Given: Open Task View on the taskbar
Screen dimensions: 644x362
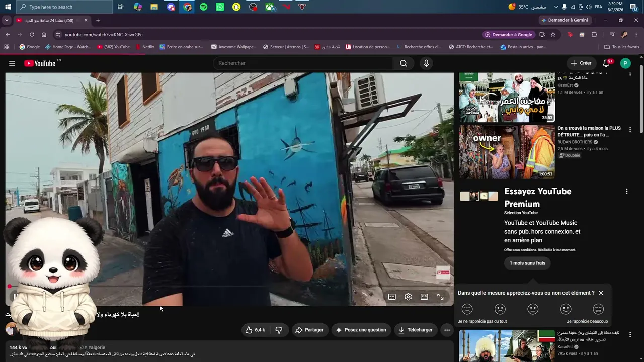Looking at the screenshot, I should point(121,7).
